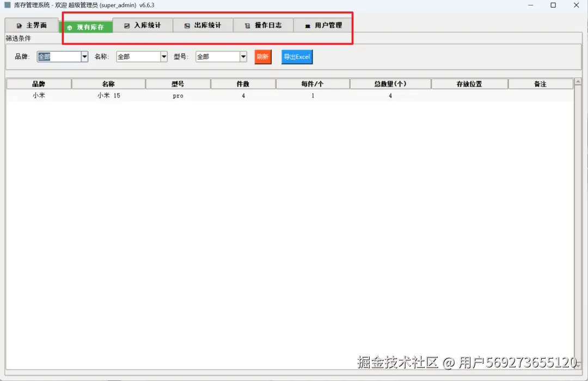
Task: Click the 备注 column header
Action: coord(541,84)
